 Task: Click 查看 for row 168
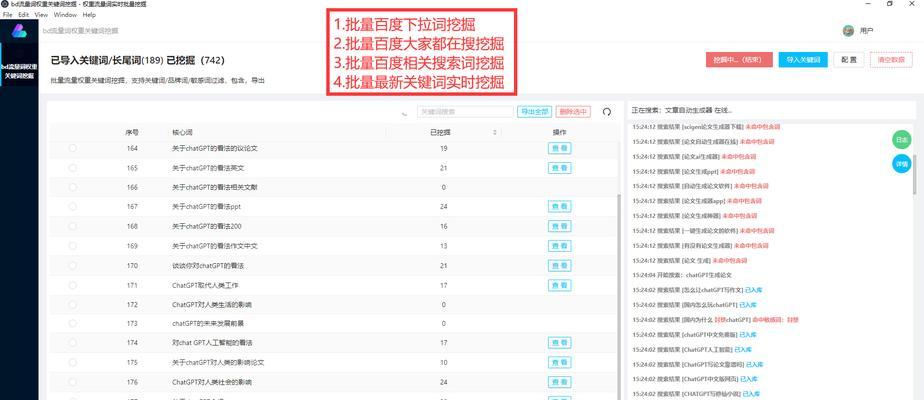point(559,226)
